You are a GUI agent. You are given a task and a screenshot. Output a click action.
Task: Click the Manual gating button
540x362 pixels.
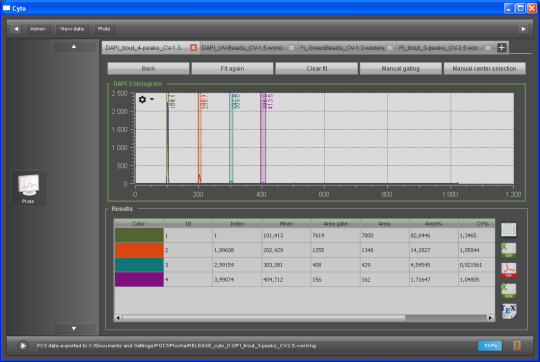point(401,69)
